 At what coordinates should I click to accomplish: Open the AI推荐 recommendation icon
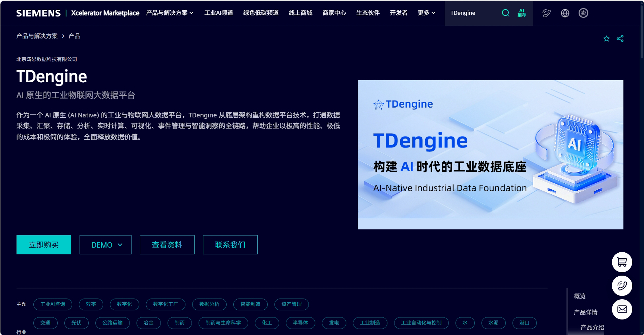pyautogui.click(x=522, y=13)
